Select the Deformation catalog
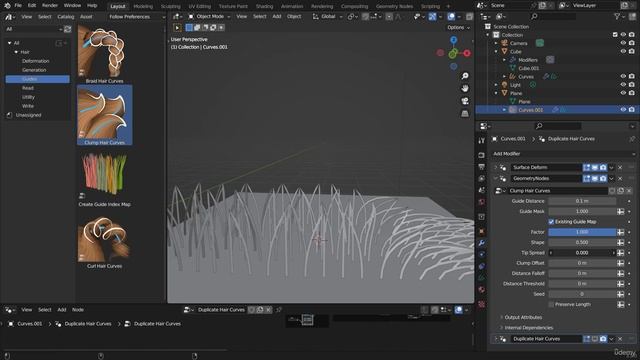 point(36,61)
